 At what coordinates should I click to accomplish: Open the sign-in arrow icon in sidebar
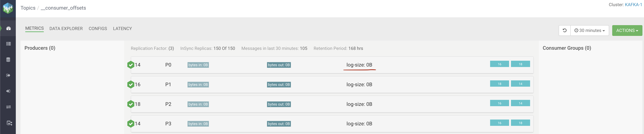click(8, 91)
